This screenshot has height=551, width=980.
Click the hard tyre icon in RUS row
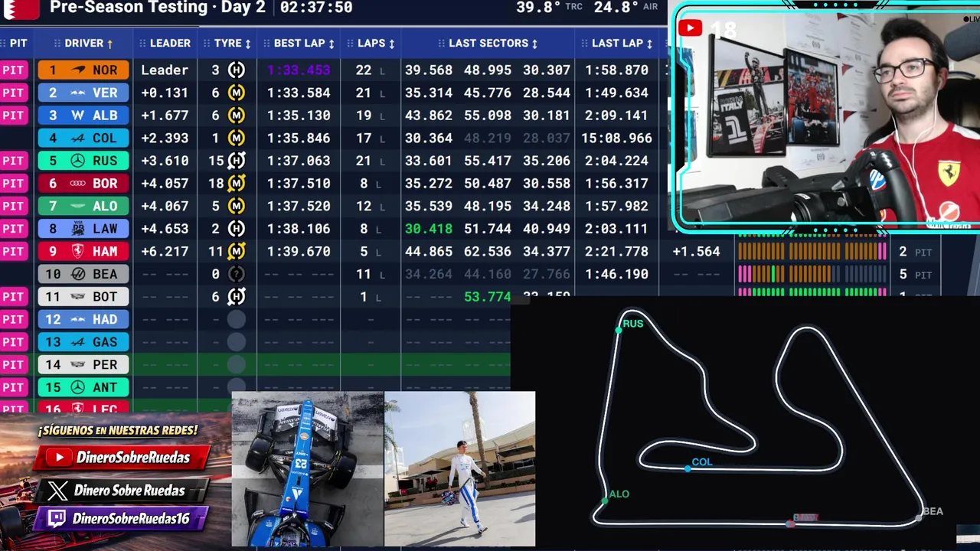(x=237, y=161)
